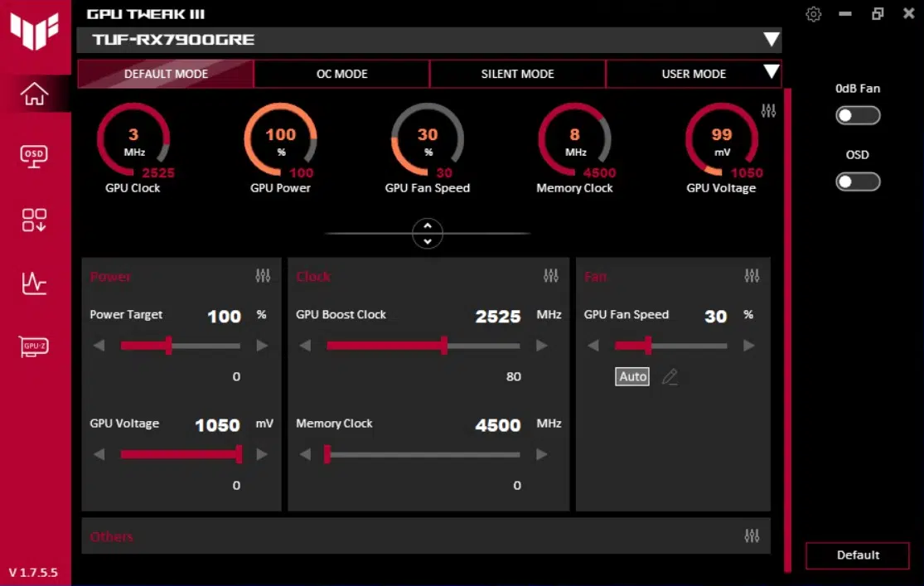This screenshot has height=586, width=924.
Task: Click the Power Target value 100
Action: (224, 317)
